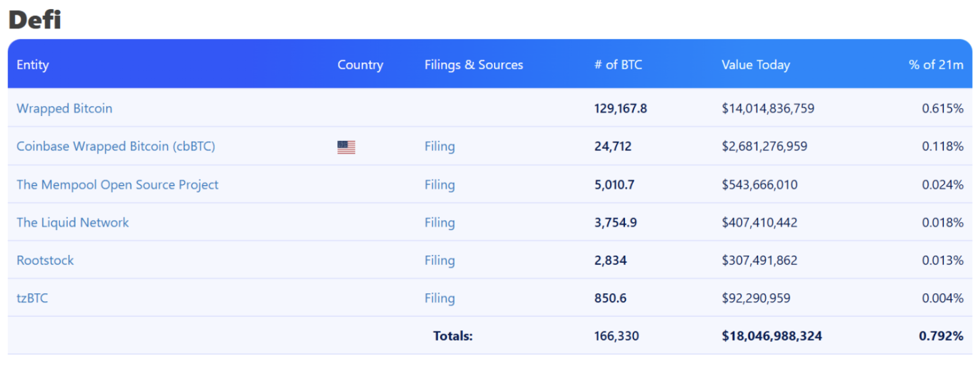The image size is (980, 369).
Task: Click the # of BTC column header
Action: click(618, 65)
